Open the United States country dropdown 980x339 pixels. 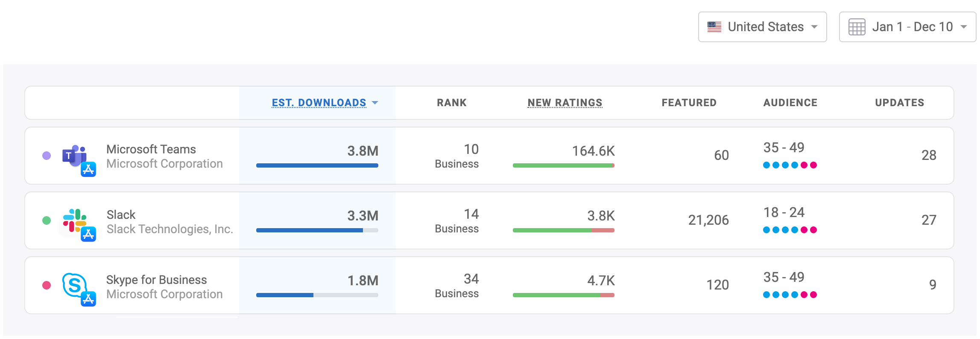click(763, 27)
